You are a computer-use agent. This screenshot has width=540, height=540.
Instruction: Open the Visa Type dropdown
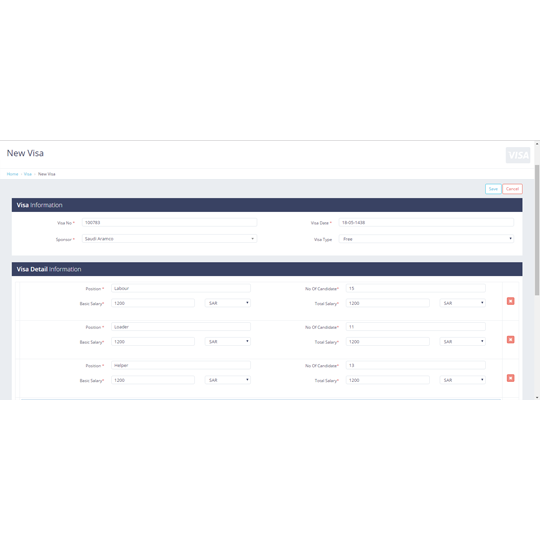pos(426,239)
